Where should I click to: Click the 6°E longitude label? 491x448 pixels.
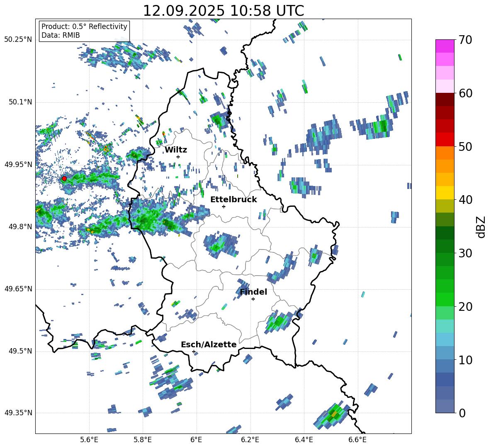(196, 440)
